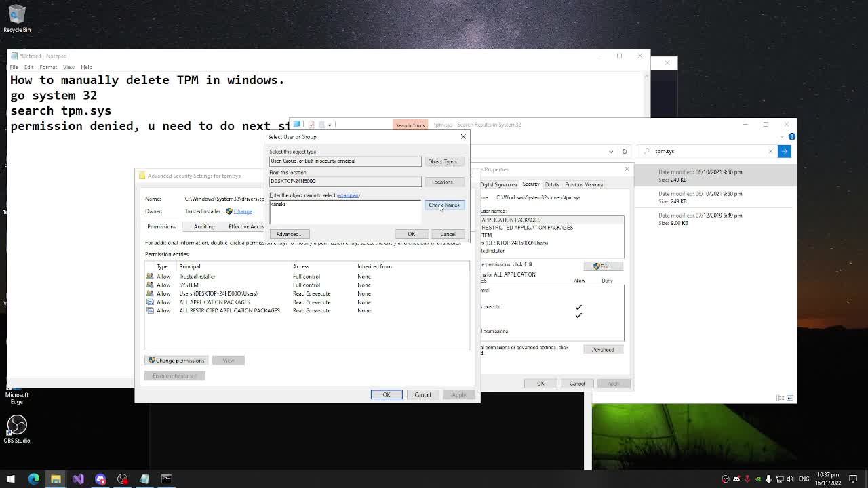Launch Discord from the taskbar
This screenshot has width=868, height=488.
100,479
